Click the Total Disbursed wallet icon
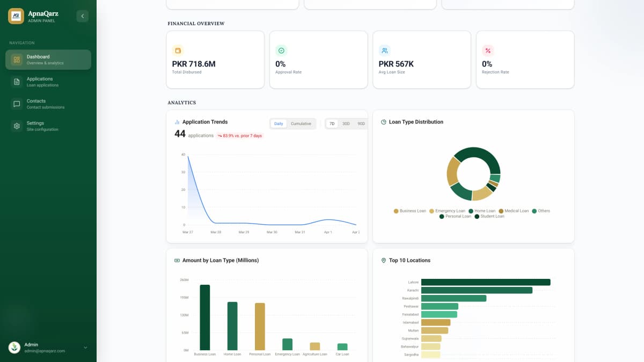This screenshot has height=362, width=644. point(178,50)
